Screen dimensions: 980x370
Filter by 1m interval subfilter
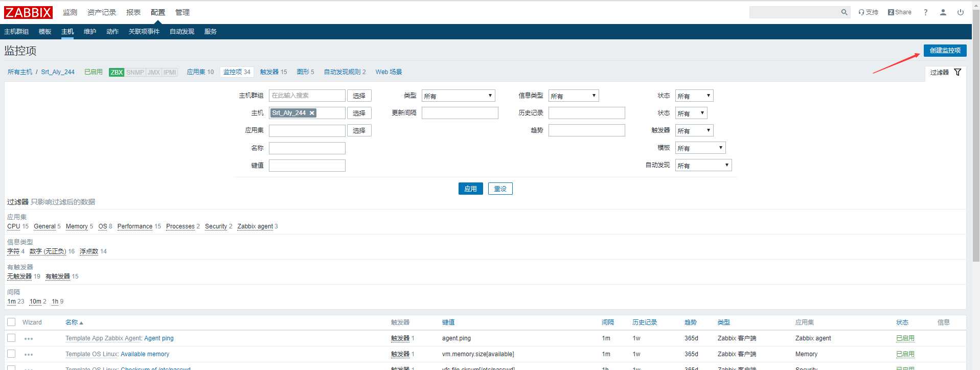tap(11, 302)
